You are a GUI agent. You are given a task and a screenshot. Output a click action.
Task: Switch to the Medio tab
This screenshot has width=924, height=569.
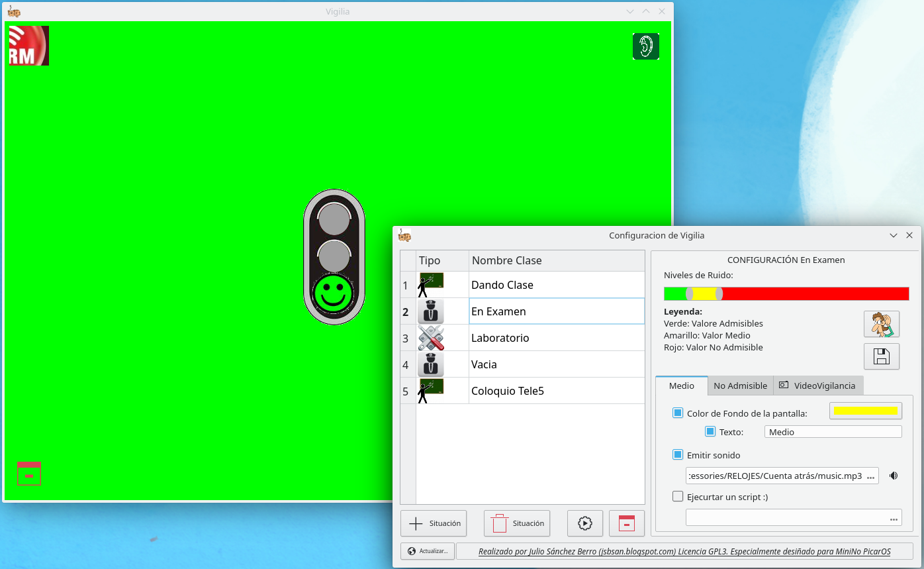point(682,386)
